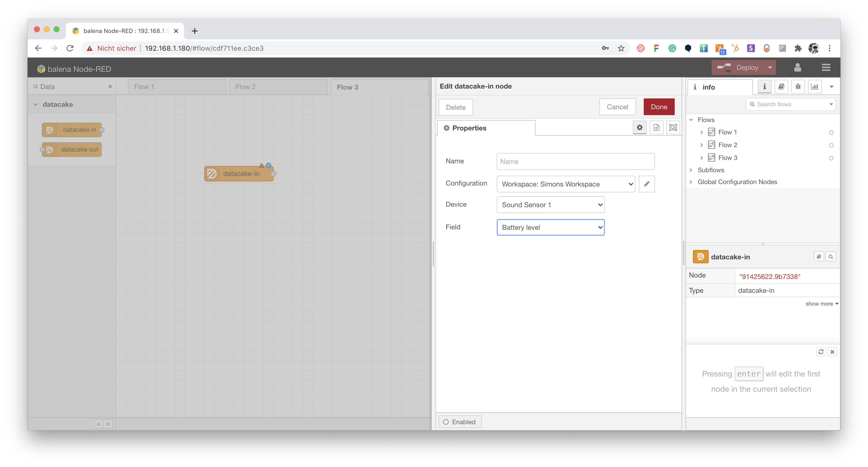The width and height of the screenshot is (868, 467).
Task: Click the saved passwords key icon
Action: [605, 48]
